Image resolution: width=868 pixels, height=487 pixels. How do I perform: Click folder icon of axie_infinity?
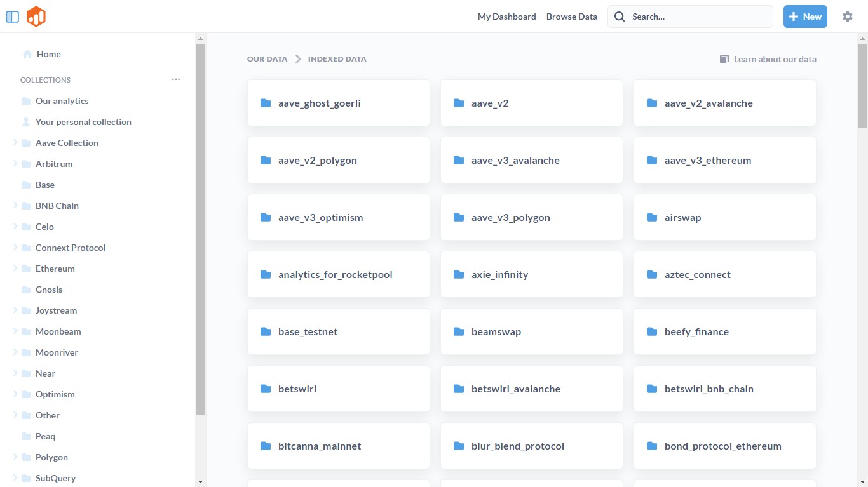coord(459,274)
